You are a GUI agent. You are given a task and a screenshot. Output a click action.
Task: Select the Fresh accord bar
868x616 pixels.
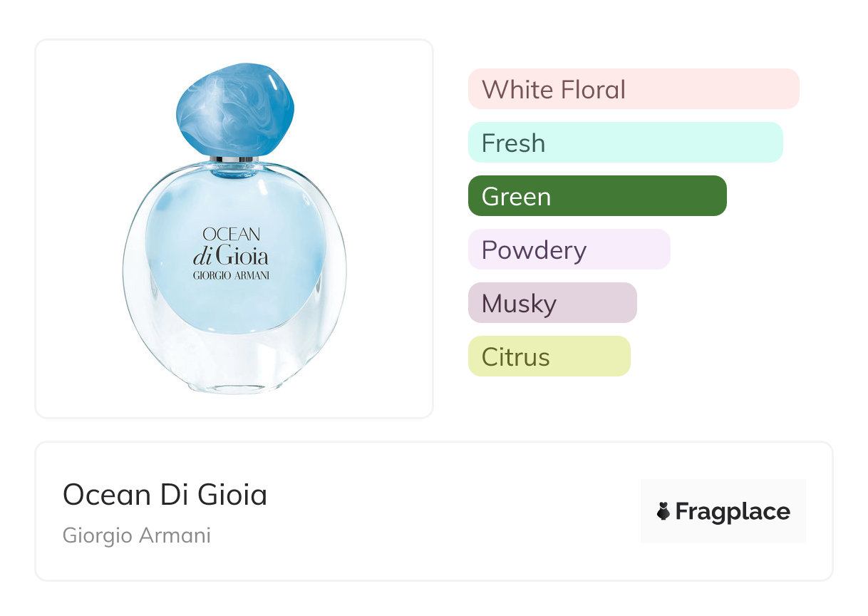point(625,143)
